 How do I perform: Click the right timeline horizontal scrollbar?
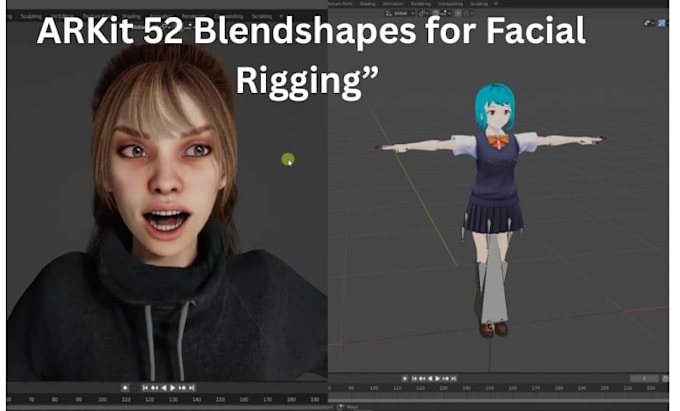[498, 400]
